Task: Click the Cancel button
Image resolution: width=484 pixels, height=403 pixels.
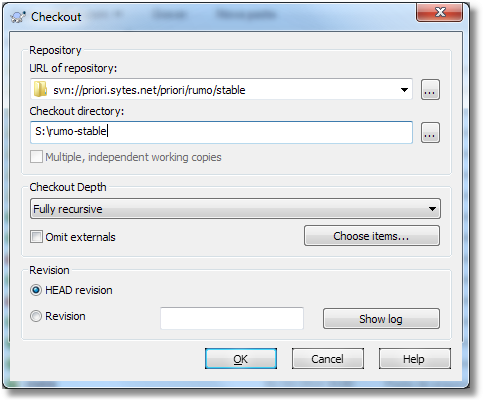Action: tap(328, 359)
